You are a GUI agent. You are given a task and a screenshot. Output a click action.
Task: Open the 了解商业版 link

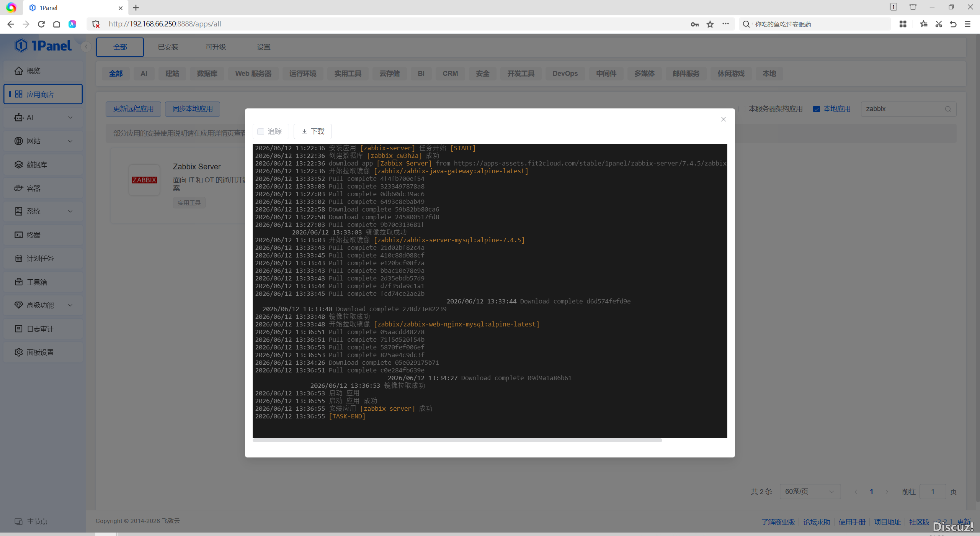[778, 522]
